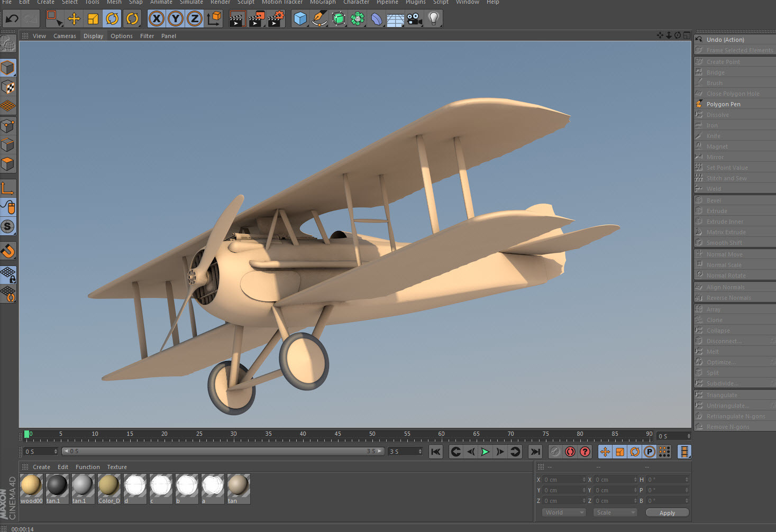This screenshot has height=532, width=776.
Task: Click the timeline frame 45 marker
Action: [337, 434]
